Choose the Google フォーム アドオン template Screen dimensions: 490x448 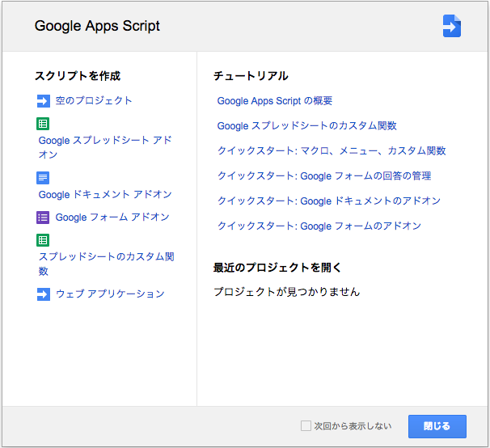(x=112, y=218)
